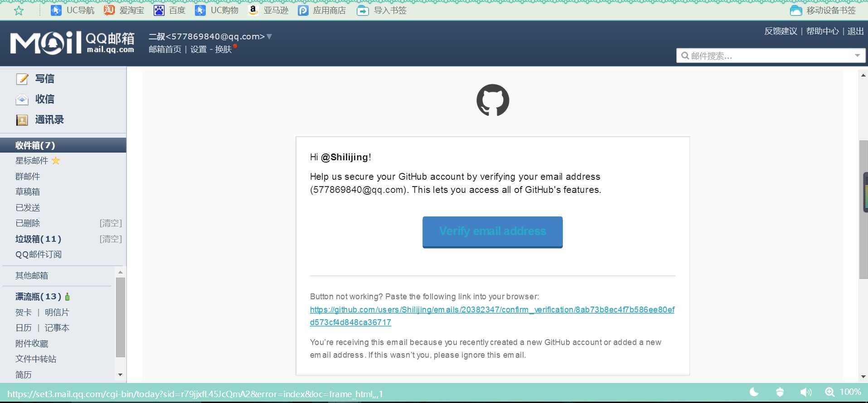This screenshot has width=868, height=403.
Task: Open 简历 resume link
Action: tap(24, 374)
